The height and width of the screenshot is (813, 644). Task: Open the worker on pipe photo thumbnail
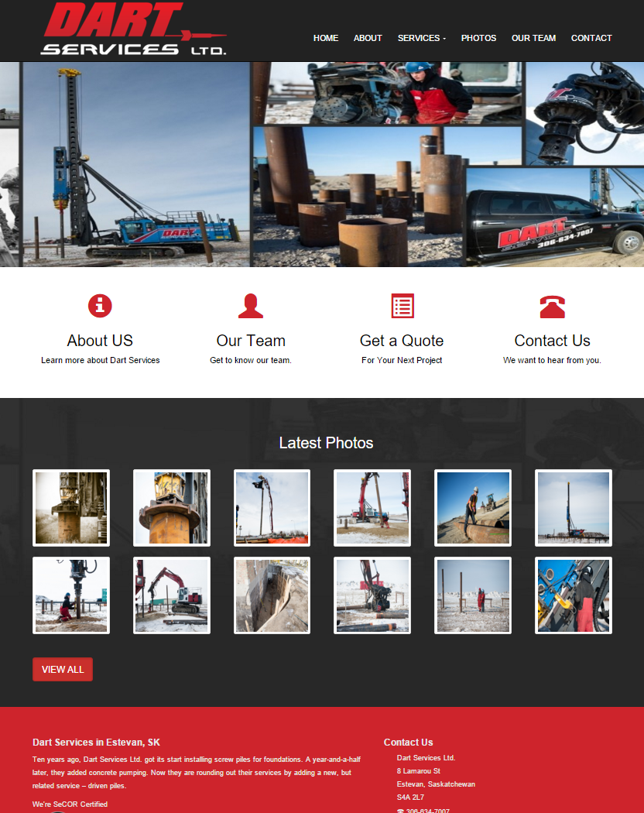tap(473, 508)
